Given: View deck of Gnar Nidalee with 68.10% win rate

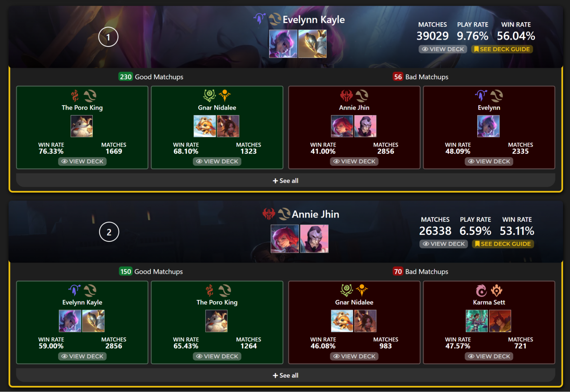Looking at the screenshot, I should click(217, 161).
